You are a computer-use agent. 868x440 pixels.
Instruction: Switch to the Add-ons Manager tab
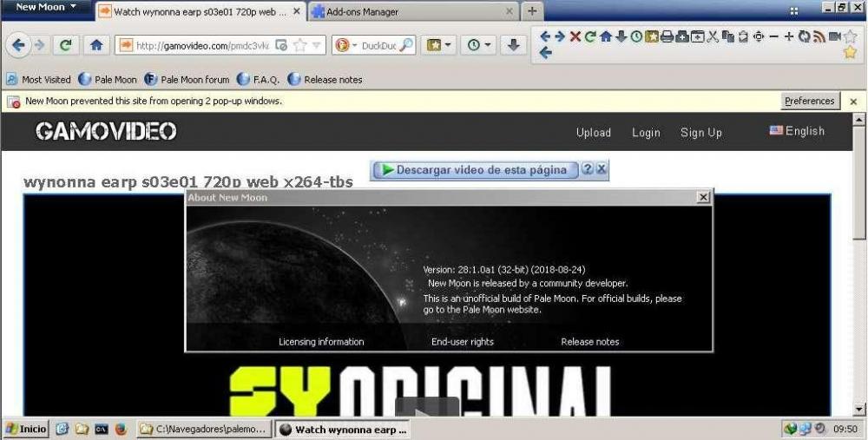point(408,12)
